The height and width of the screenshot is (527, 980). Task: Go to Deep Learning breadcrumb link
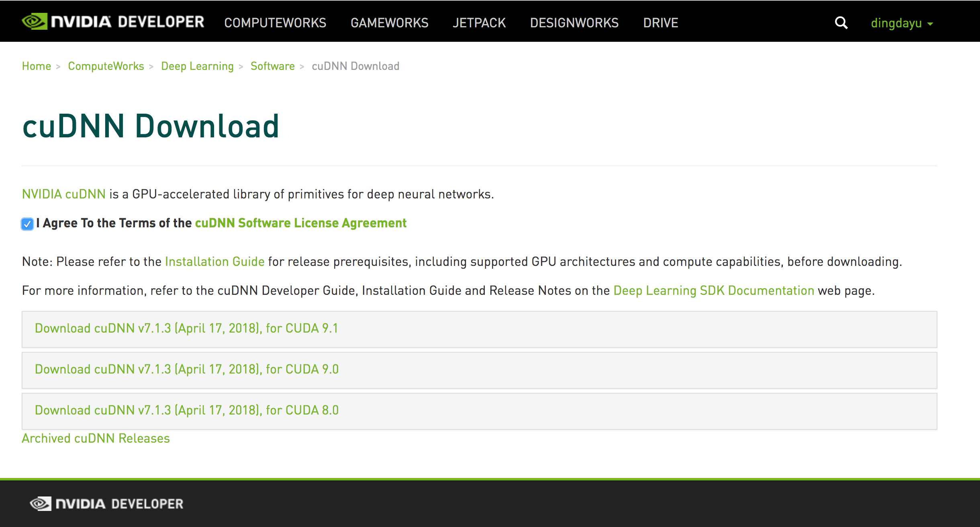197,66
